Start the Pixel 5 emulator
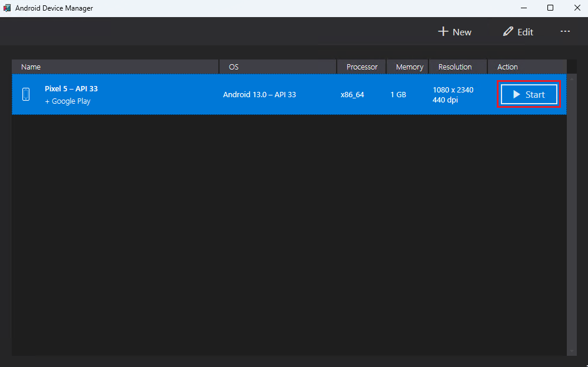The height and width of the screenshot is (367, 588). click(529, 94)
